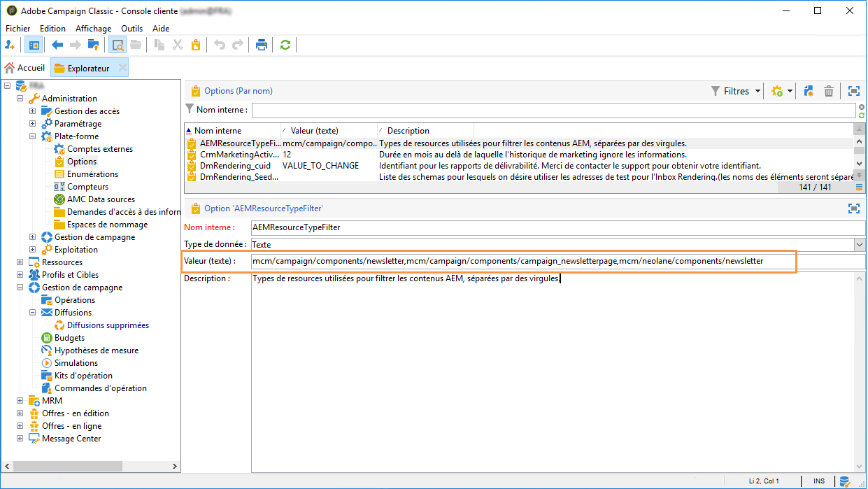The width and height of the screenshot is (868, 489).
Task: Click the parent folder up-arrow icon
Action: tap(93, 45)
